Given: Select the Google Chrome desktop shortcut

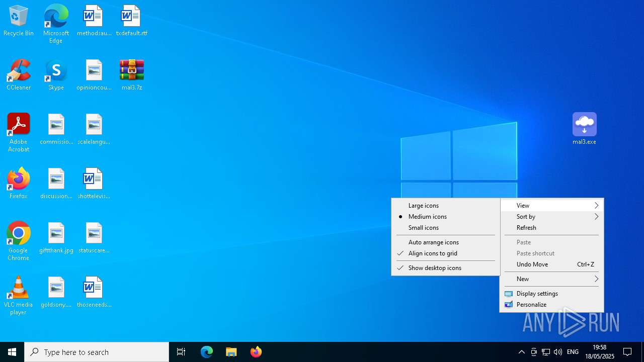Looking at the screenshot, I should [19, 241].
